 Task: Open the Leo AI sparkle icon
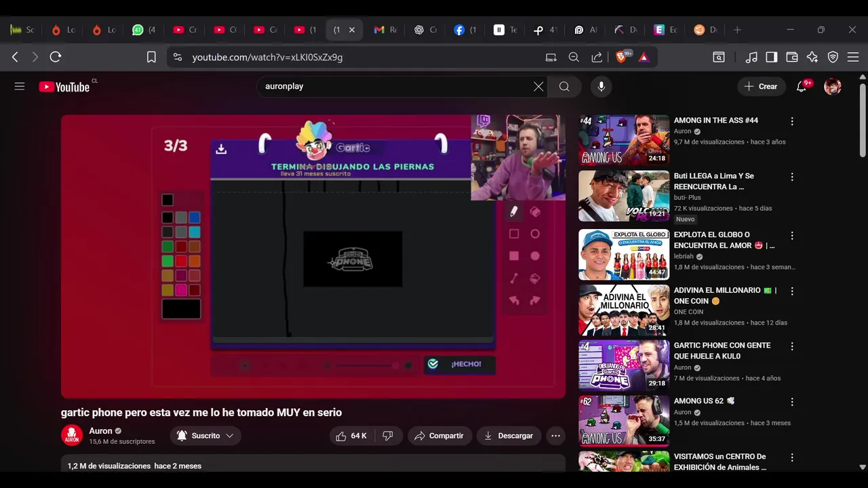coord(812,57)
